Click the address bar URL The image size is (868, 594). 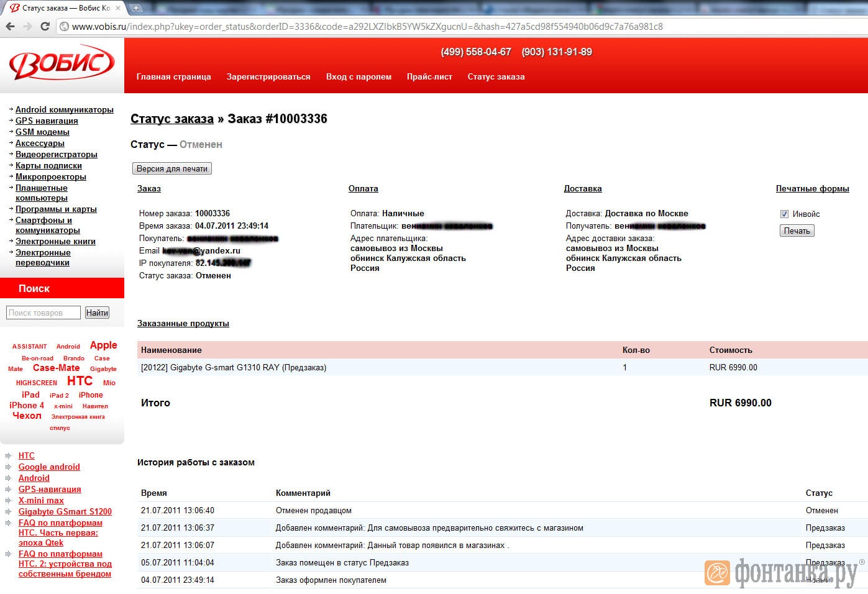pos(367,27)
